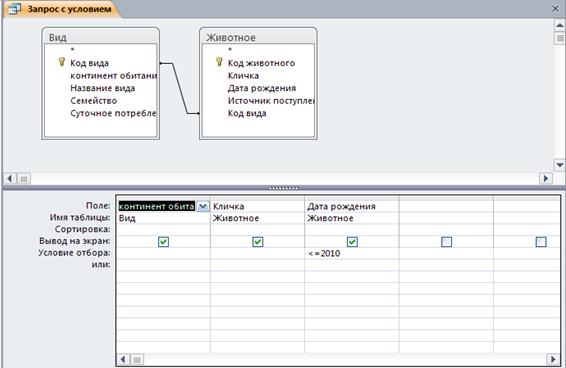
Task: Click the Животное table name under Дата рождения
Action: [x=352, y=218]
